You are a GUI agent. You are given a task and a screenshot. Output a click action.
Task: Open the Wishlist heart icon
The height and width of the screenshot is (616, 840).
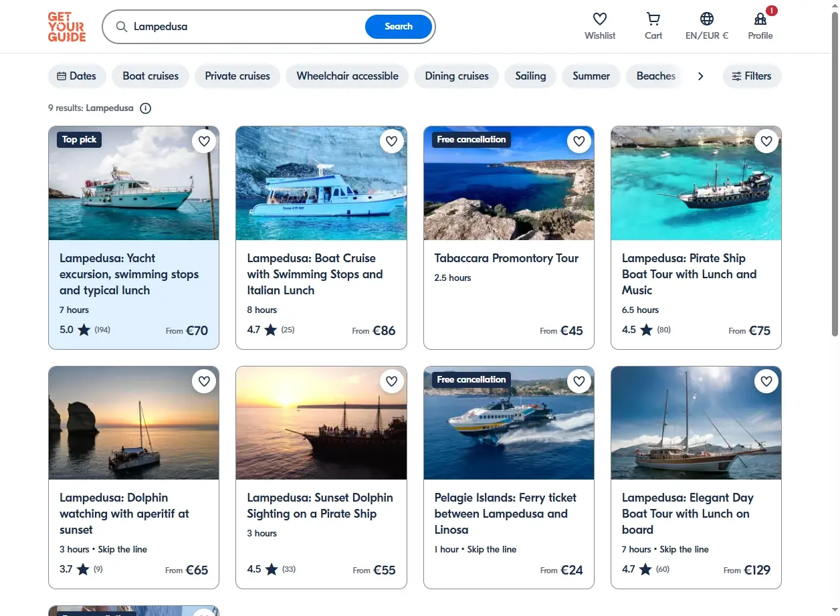600,19
